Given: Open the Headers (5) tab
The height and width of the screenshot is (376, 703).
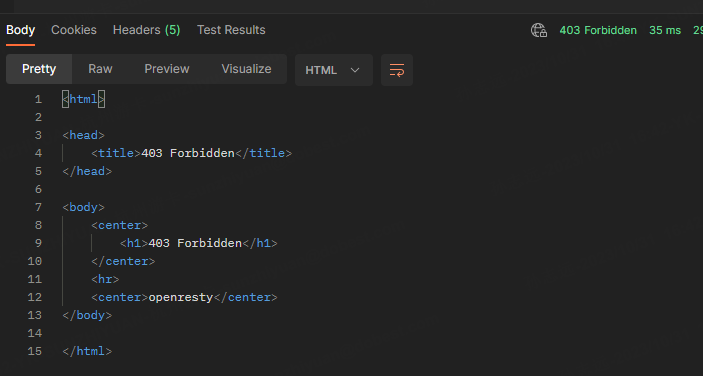Looking at the screenshot, I should pos(146,30).
